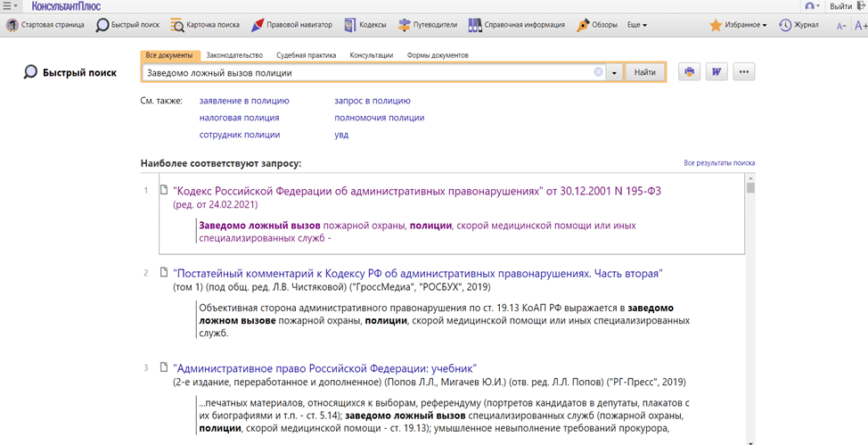
Task: Click the печатных материалов snippet in result 3
Action: pos(444,415)
